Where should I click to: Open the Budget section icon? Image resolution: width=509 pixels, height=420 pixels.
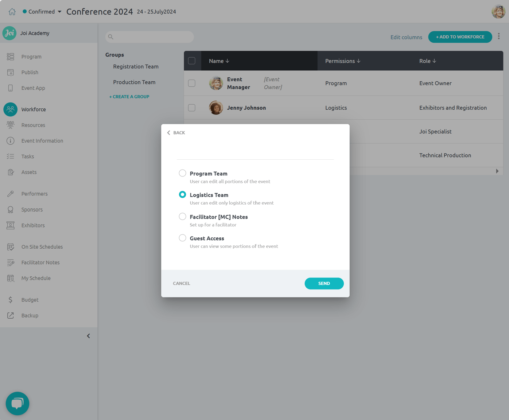(x=10, y=300)
